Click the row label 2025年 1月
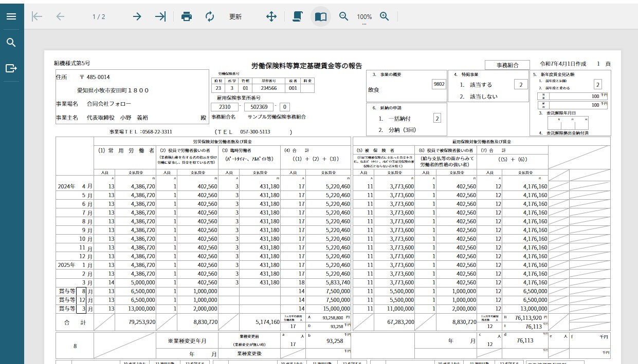638x364 pixels. 75,265
